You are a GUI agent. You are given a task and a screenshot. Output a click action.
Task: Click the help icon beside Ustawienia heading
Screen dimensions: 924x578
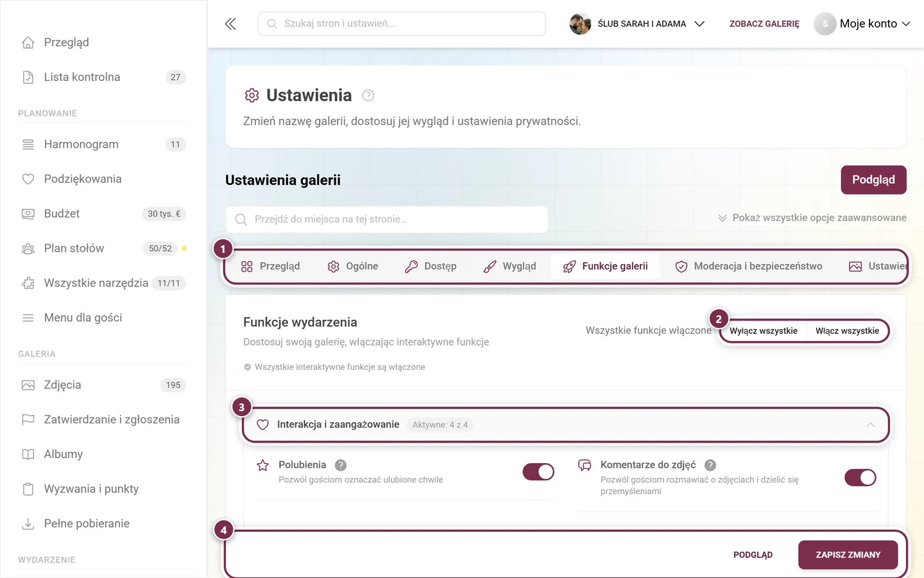tap(368, 96)
